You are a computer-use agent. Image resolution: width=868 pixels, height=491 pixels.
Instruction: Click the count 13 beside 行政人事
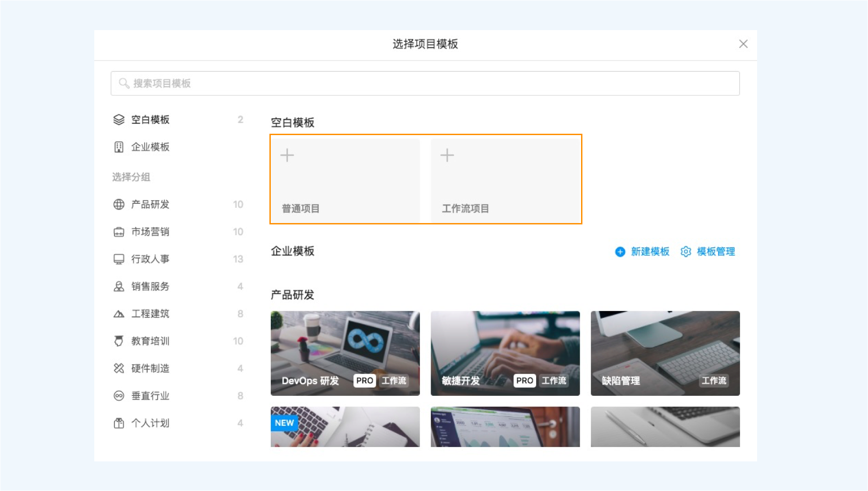click(238, 259)
